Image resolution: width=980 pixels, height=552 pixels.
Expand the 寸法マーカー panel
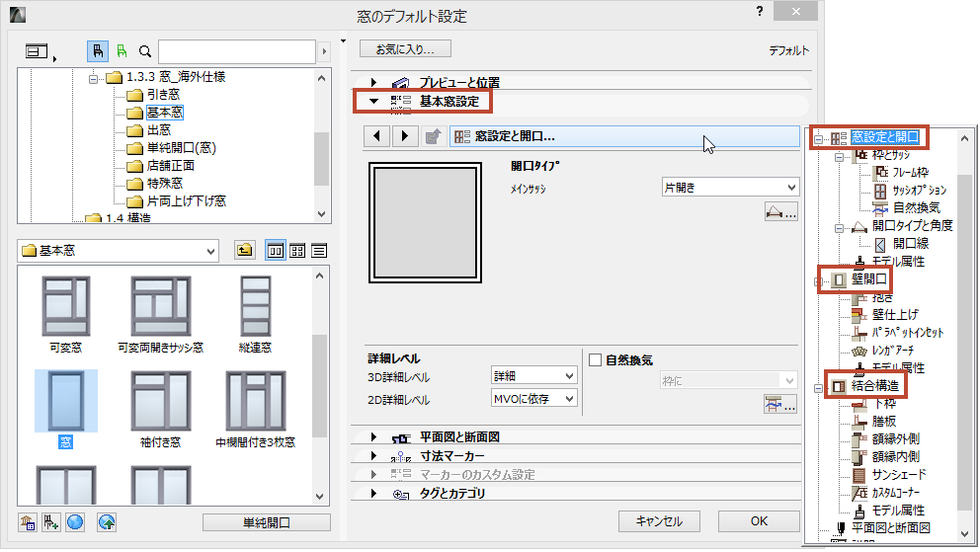coord(373,456)
